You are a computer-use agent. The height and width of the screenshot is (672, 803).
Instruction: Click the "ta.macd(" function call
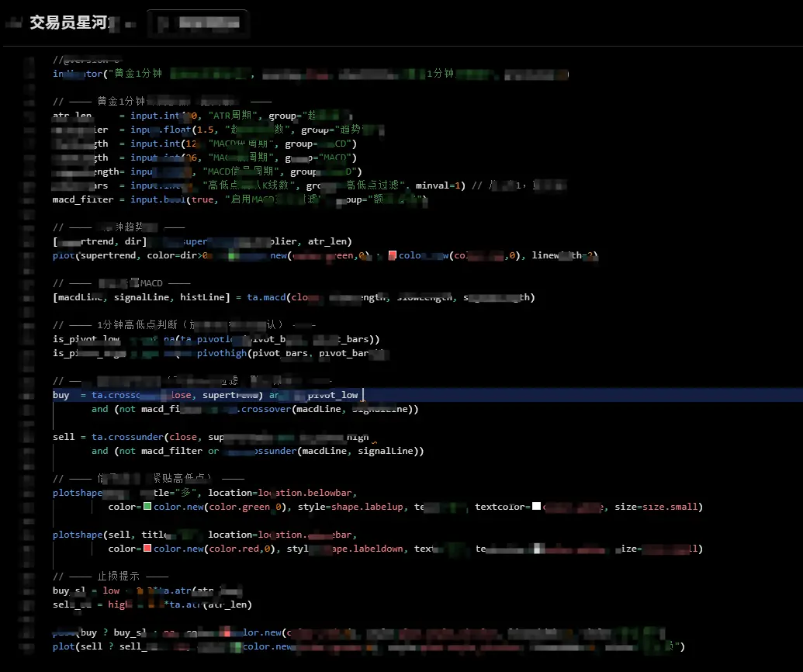269,297
